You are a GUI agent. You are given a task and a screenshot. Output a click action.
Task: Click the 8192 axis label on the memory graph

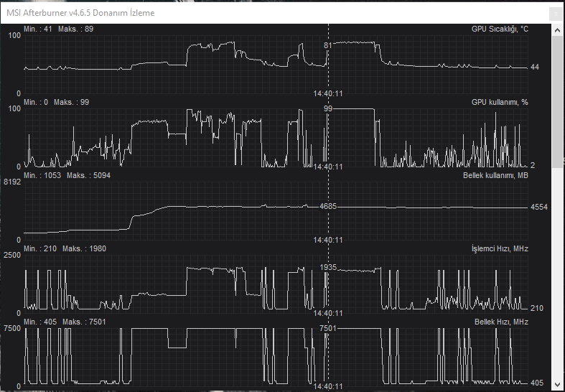pos(12,182)
